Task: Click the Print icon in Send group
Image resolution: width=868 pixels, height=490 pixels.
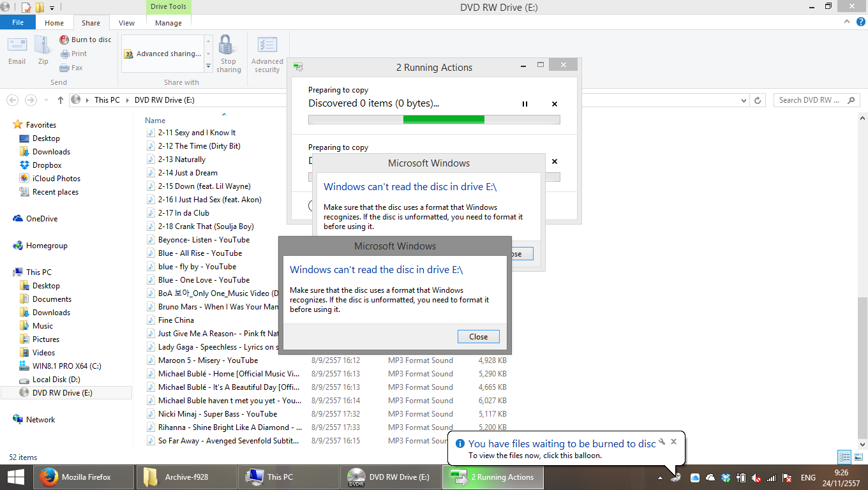Action: point(64,54)
